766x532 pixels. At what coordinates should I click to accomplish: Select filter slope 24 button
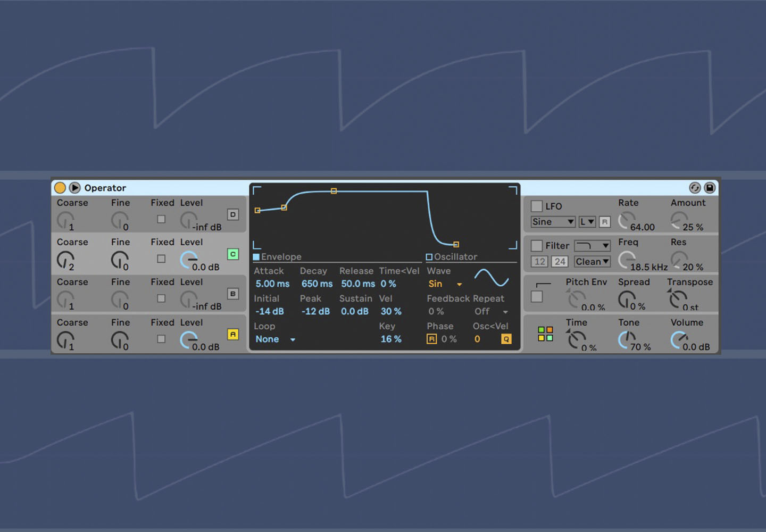(560, 262)
